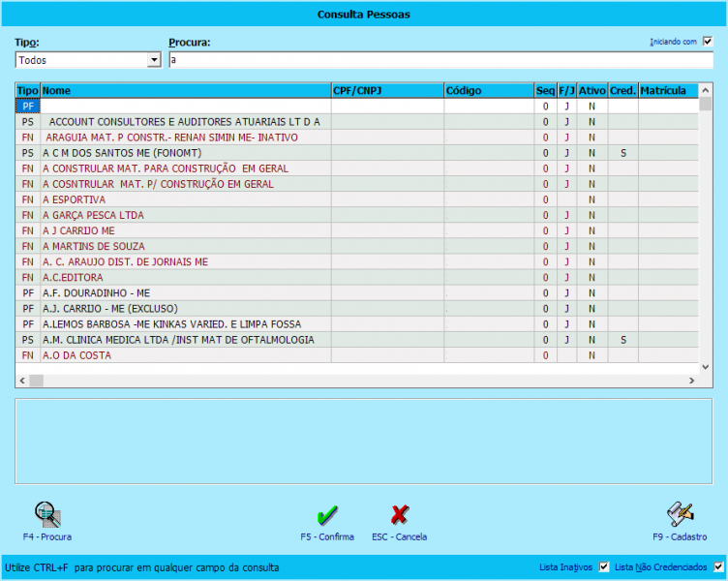Click the horizontal scrollbar right arrow
Image resolution: width=728 pixels, height=581 pixels.
pos(692,381)
